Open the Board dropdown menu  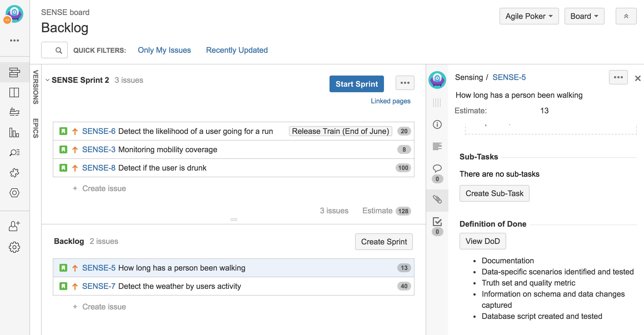click(x=584, y=16)
